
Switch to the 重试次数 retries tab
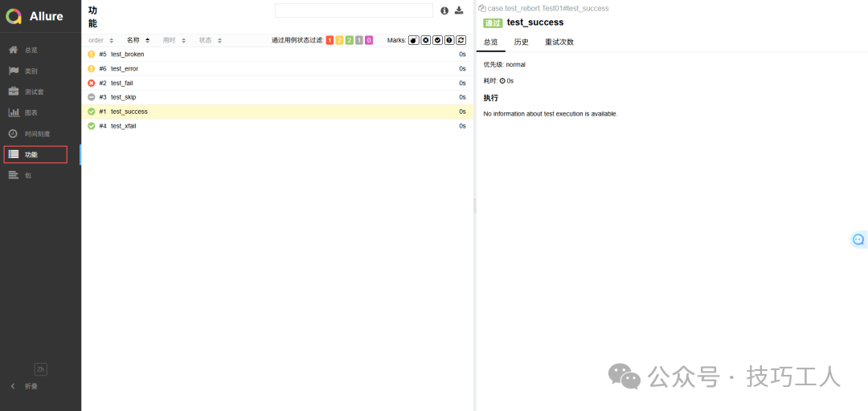pyautogui.click(x=559, y=42)
